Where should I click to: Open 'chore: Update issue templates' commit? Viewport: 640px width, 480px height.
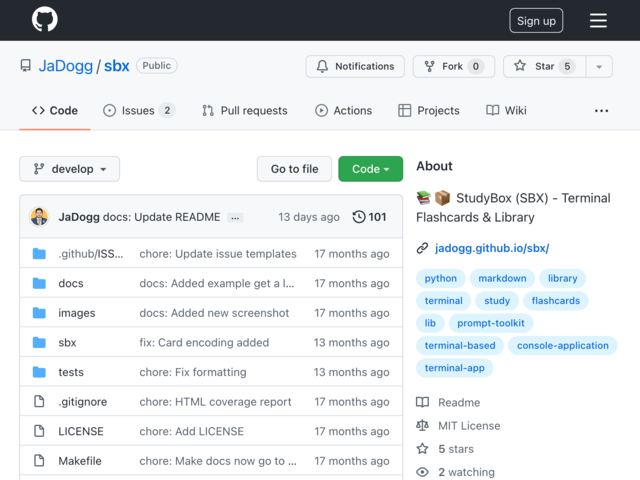tap(218, 254)
